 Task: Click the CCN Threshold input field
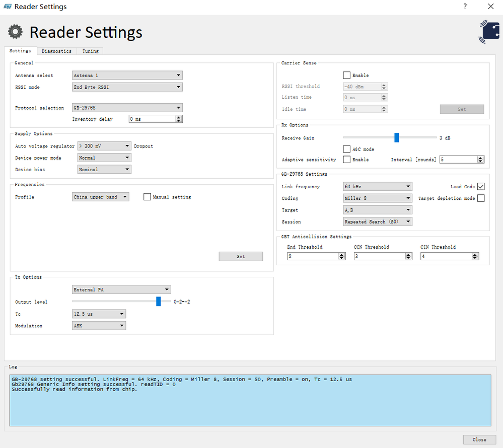[x=383, y=256]
